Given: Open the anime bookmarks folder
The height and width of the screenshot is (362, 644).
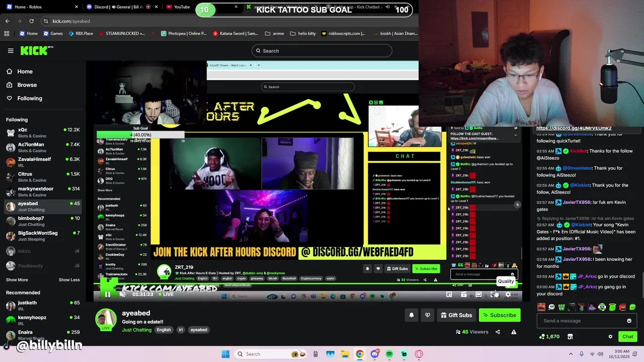Looking at the screenshot, I should click(274, 34).
